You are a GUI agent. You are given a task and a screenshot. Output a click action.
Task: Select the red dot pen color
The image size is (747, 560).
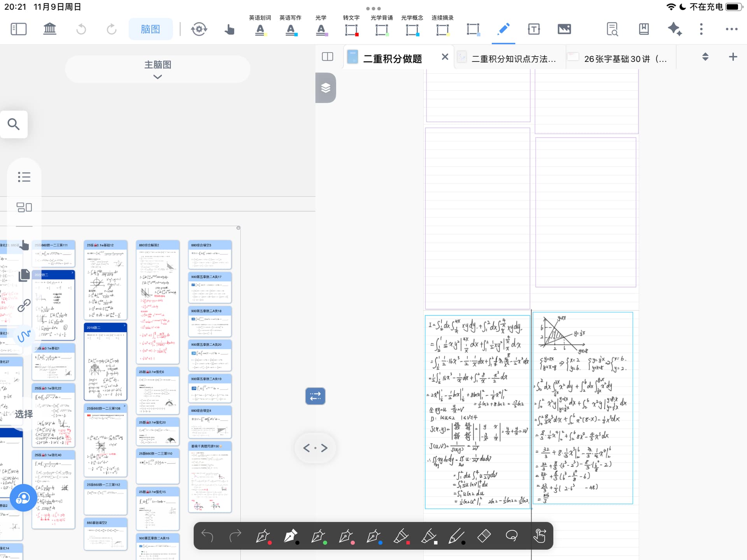263,536
